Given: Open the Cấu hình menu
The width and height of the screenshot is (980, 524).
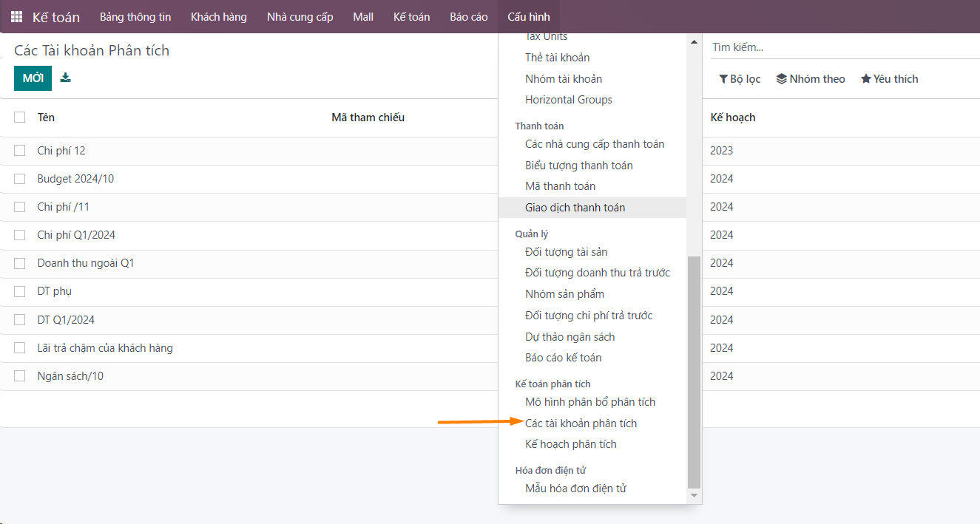Looking at the screenshot, I should point(529,16).
